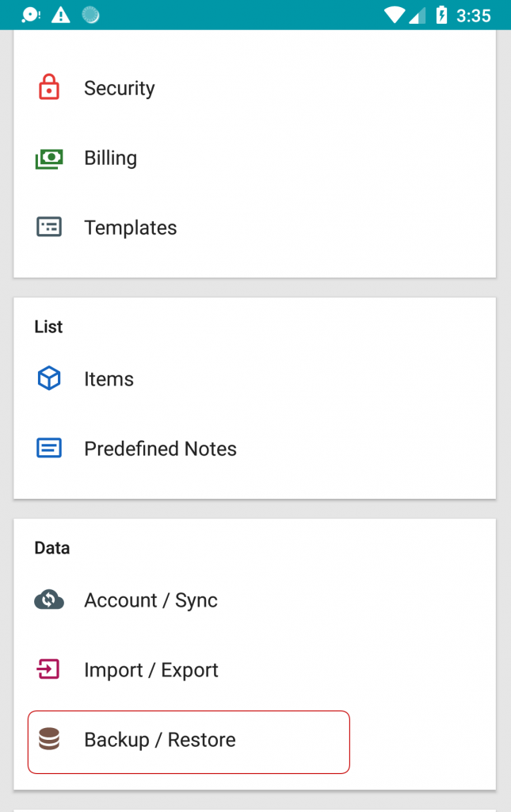Screen dimensions: 511x812
Task: Open Account / Sync
Action: point(254,600)
